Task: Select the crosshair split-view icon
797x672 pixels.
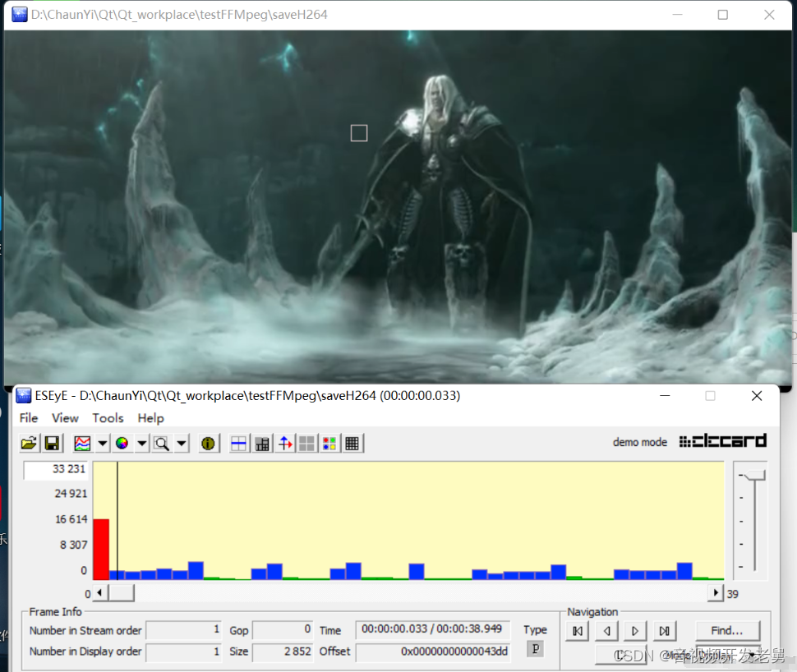Action: (x=238, y=443)
